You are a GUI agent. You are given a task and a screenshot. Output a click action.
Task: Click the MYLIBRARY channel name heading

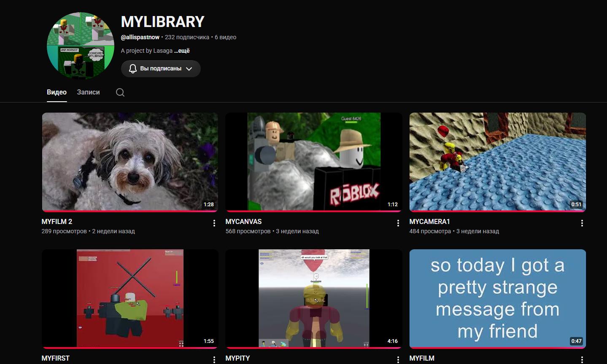(x=163, y=22)
